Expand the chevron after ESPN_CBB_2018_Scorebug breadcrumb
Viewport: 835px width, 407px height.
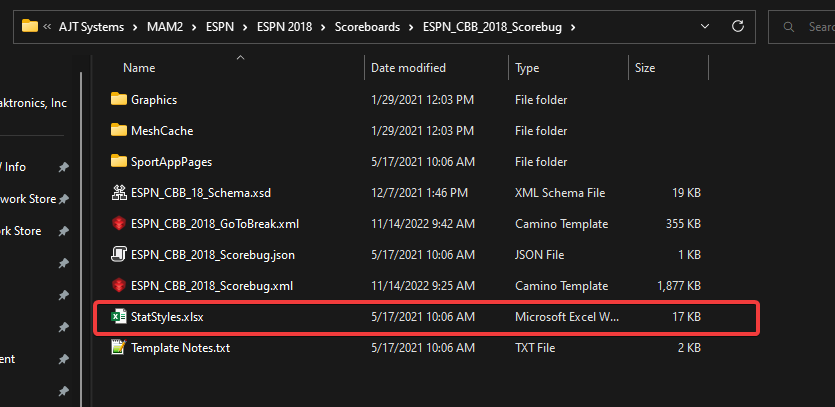click(x=572, y=26)
